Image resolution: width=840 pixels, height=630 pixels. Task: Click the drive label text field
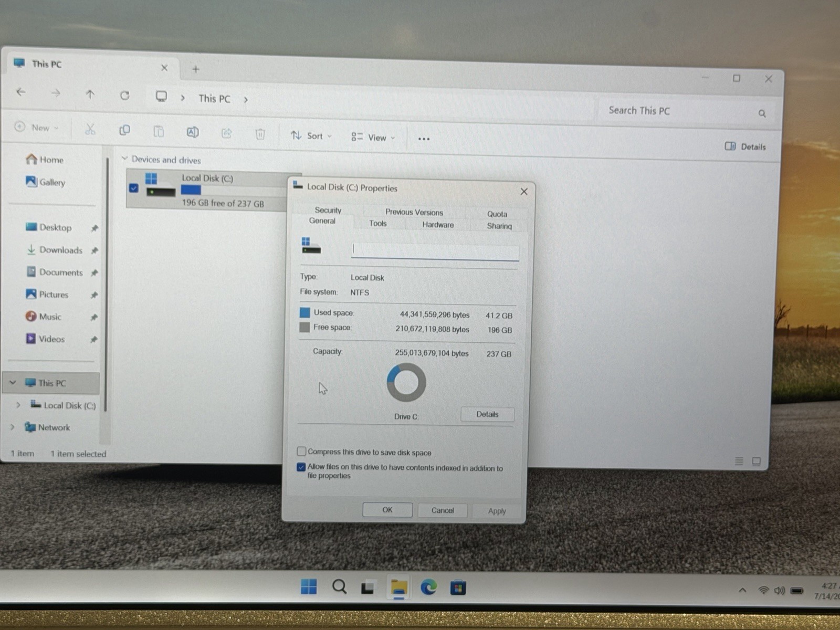[435, 250]
